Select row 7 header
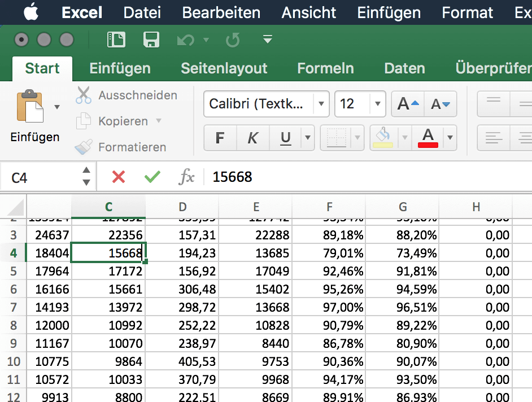The image size is (532, 402). point(14,307)
